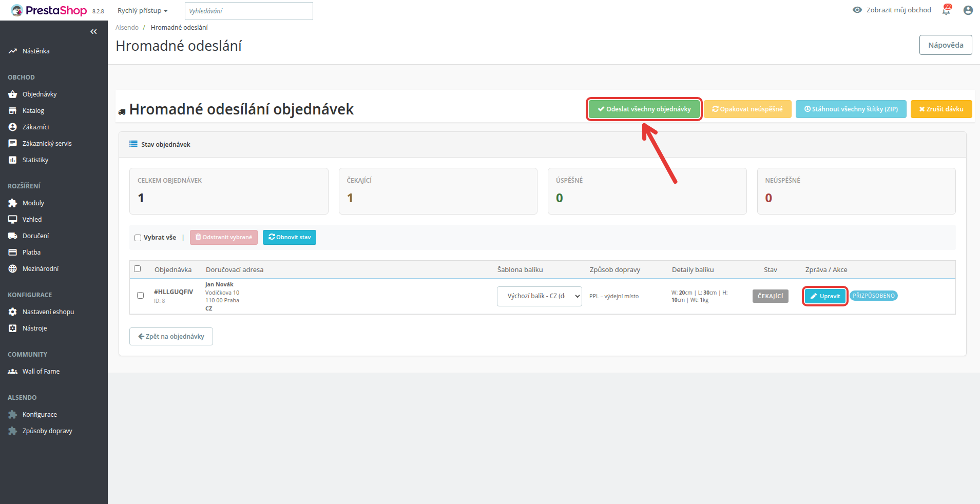
Task: Click Obnovit stav button
Action: (x=290, y=238)
